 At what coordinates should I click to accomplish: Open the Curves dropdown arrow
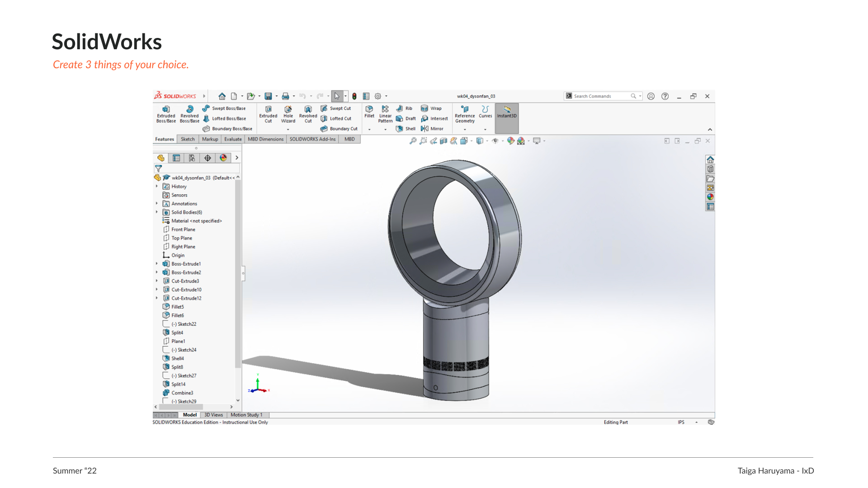(485, 129)
